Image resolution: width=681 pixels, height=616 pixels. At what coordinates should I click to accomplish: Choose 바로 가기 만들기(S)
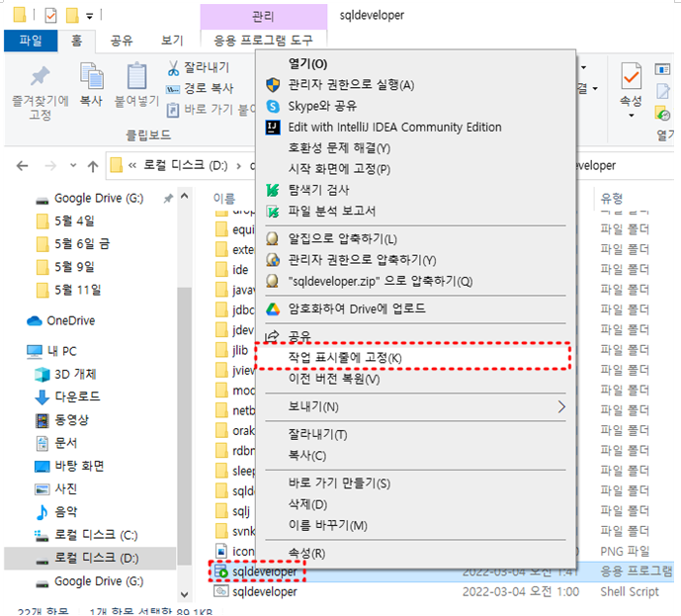(x=339, y=484)
